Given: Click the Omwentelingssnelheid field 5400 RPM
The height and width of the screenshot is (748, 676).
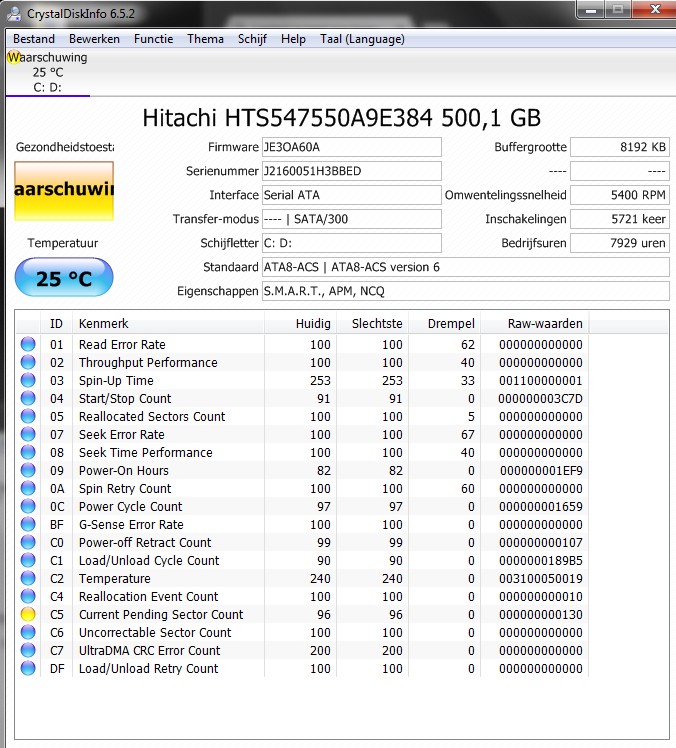Looking at the screenshot, I should tap(620, 195).
